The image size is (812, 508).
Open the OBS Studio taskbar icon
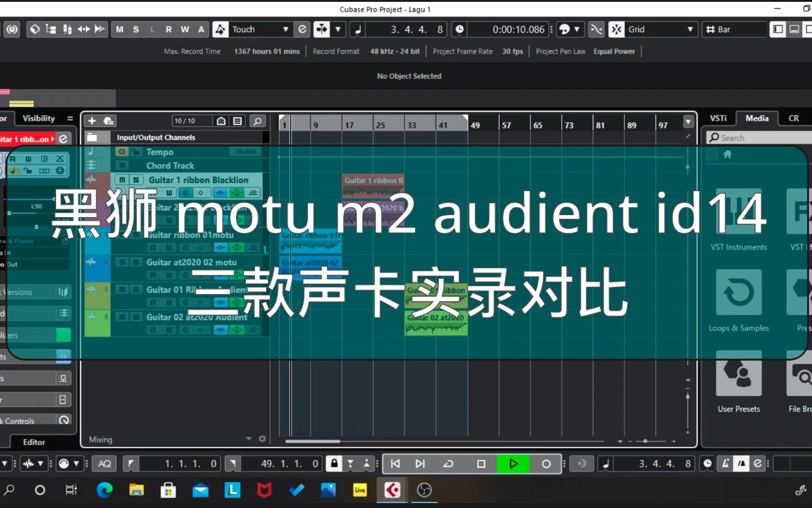pos(424,490)
